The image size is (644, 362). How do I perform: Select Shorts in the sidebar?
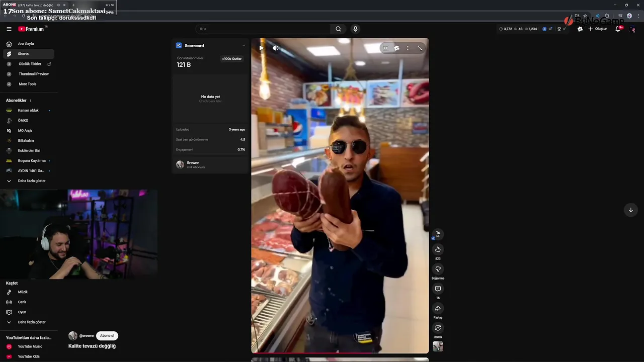point(29,54)
